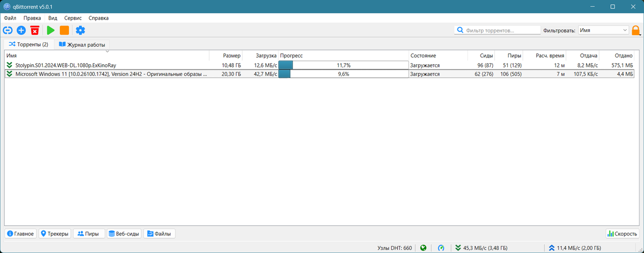
Task: Open the Главное panel button
Action: 21,233
